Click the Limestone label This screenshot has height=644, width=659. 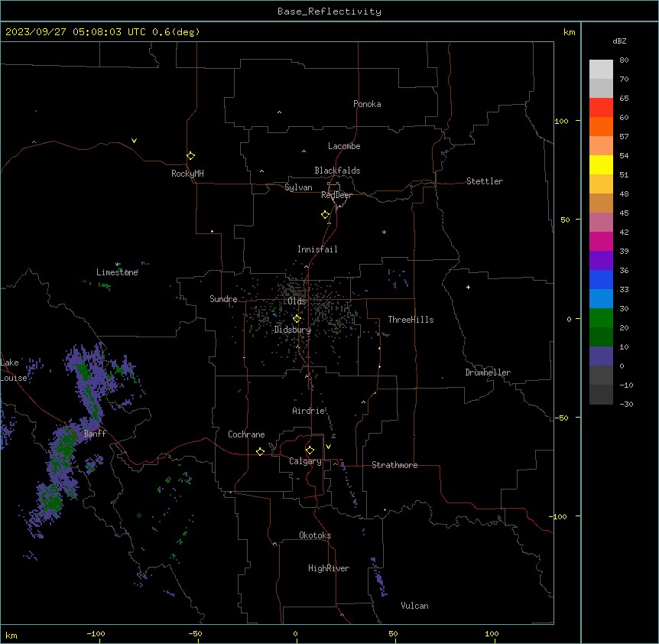[117, 272]
